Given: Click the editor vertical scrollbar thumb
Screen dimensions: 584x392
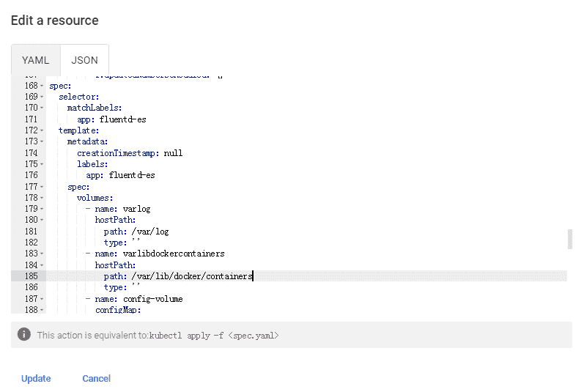Looking at the screenshot, I should tap(569, 239).
